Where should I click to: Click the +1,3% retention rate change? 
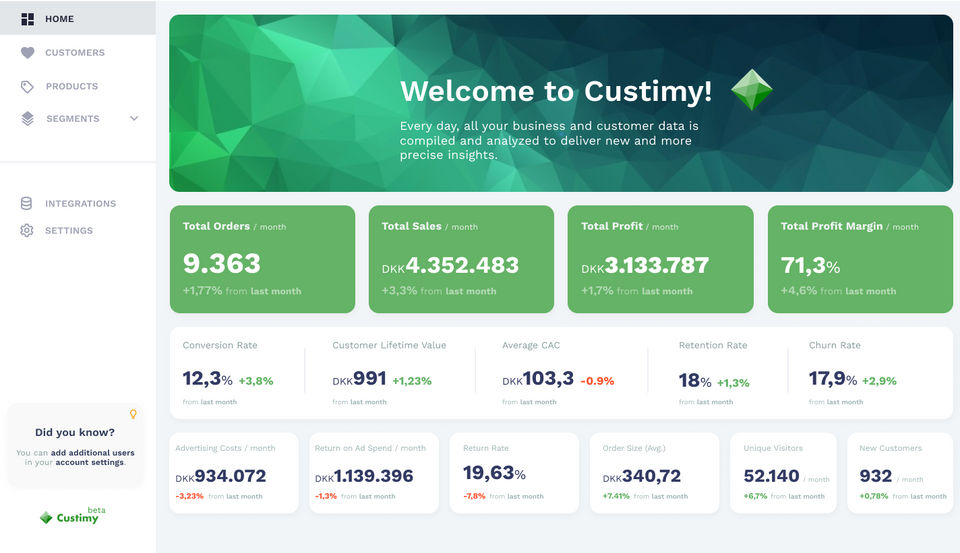(x=733, y=383)
